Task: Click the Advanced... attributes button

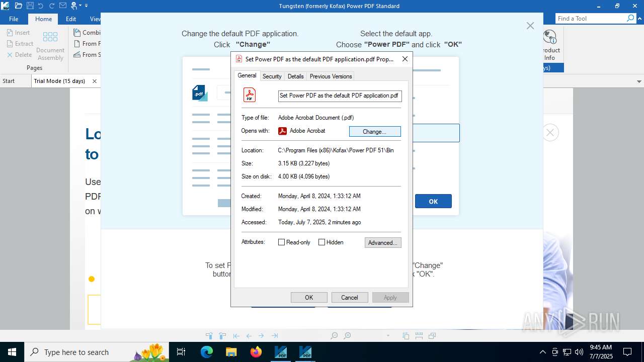Action: pos(383,243)
